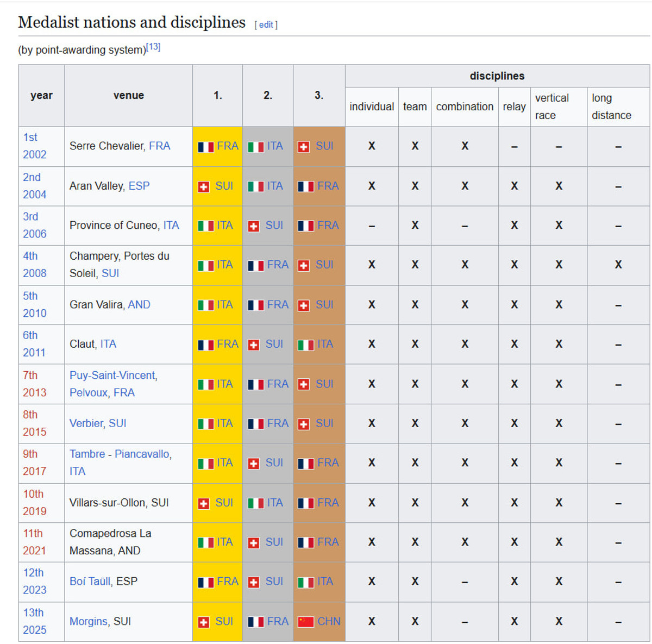Screen dimensions: 652x644
Task: Click the Swiss flag in the 2025 row
Action: tap(204, 622)
